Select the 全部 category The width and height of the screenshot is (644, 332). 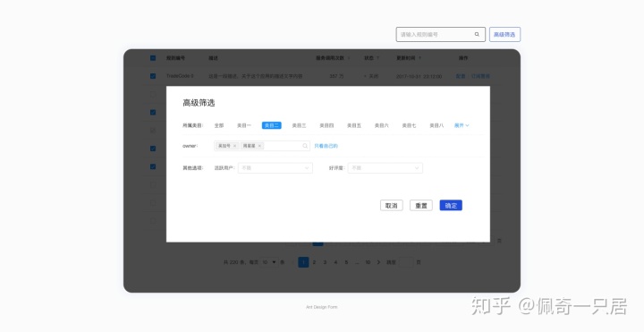219,125
